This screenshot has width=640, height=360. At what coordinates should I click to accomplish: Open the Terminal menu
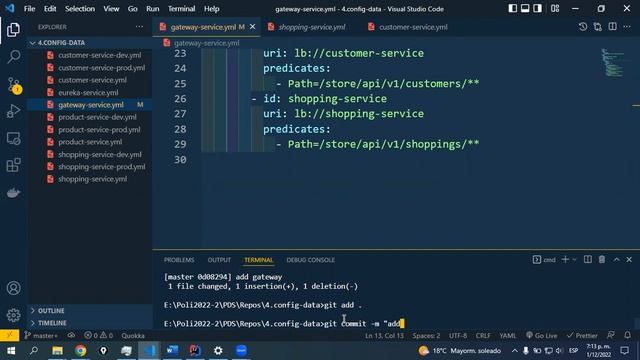pos(181,9)
